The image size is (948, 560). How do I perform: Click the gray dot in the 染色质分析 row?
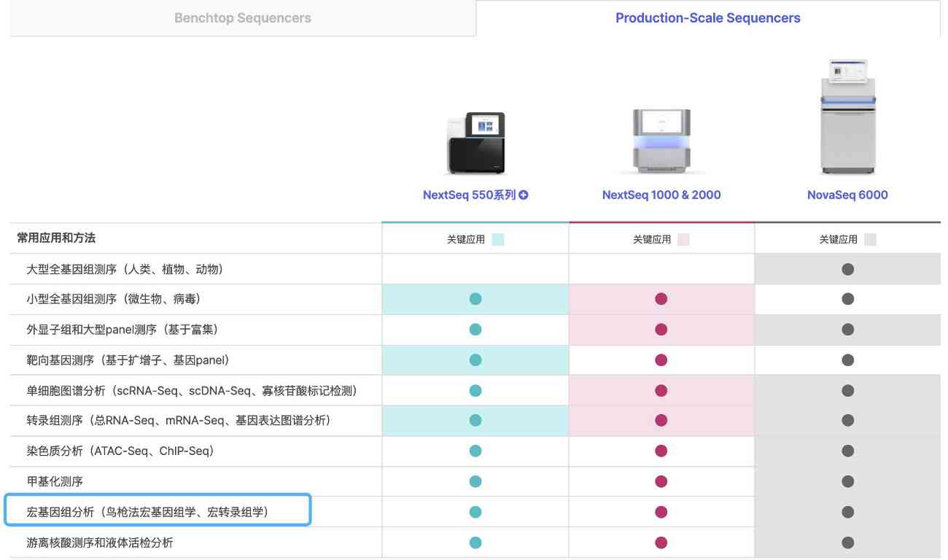pyautogui.click(x=847, y=451)
